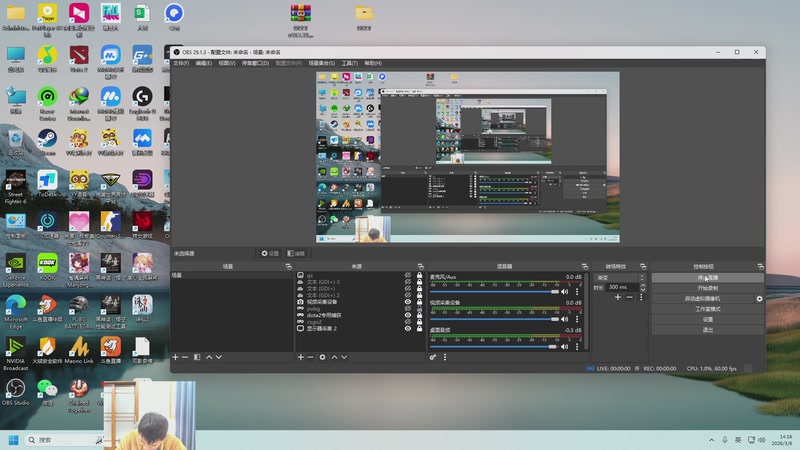Screen dimensions: 800x450
Task: Toggle visibility of the gz source
Action: [x=408, y=275]
